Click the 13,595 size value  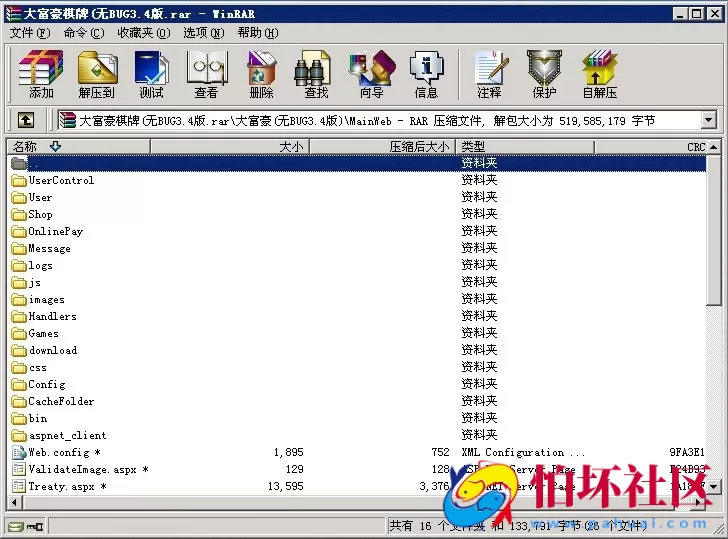[286, 486]
